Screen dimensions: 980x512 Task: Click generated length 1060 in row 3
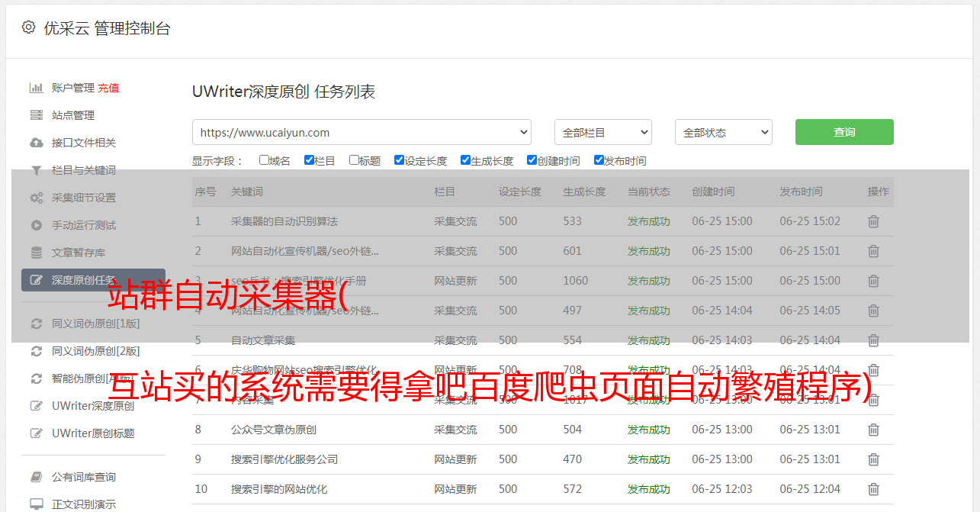point(576,281)
